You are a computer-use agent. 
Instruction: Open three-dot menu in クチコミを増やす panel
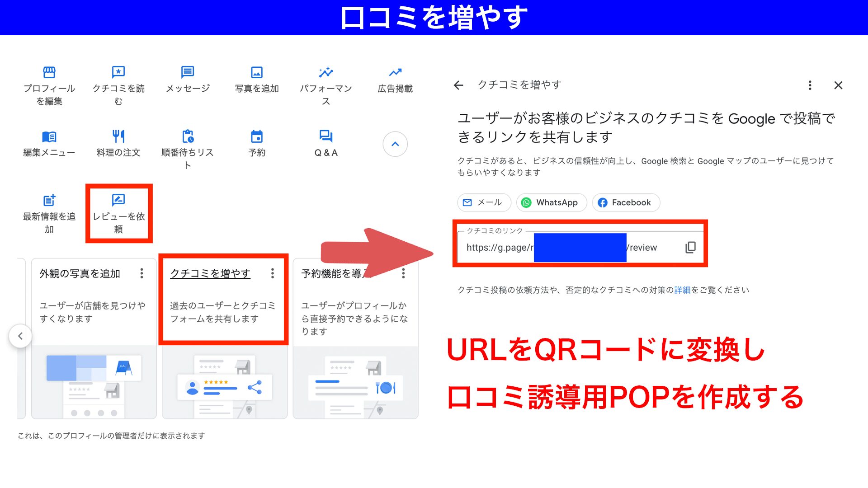click(810, 85)
